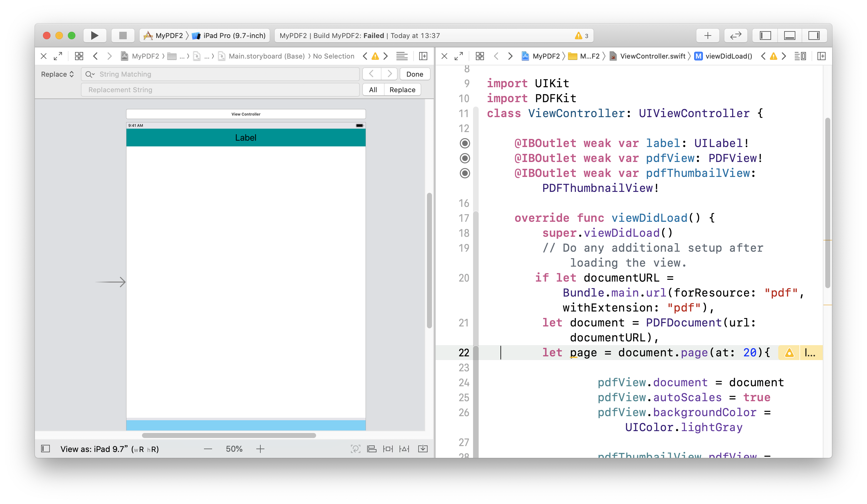The height and width of the screenshot is (504, 867).
Task: Click the line 22 warning triangle
Action: point(789,353)
